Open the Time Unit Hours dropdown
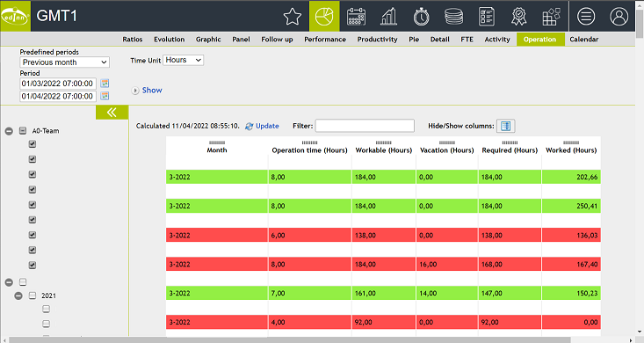 click(x=183, y=60)
